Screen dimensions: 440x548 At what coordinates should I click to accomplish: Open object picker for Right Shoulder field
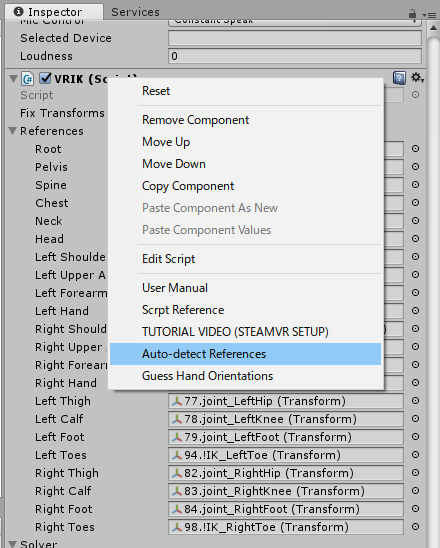[415, 329]
